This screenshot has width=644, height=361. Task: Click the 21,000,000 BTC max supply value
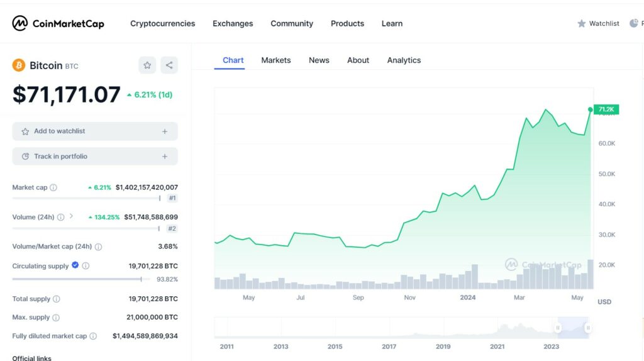tap(152, 317)
